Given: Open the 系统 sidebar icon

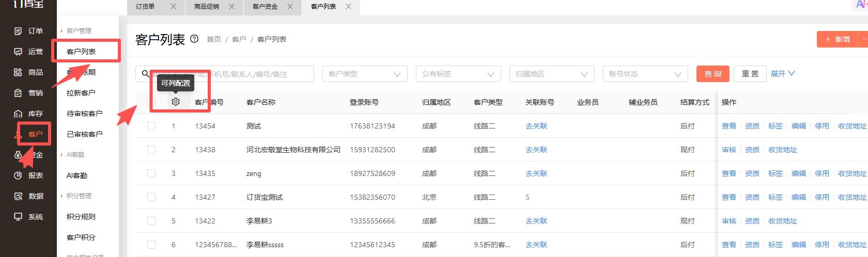Looking at the screenshot, I should (x=18, y=217).
